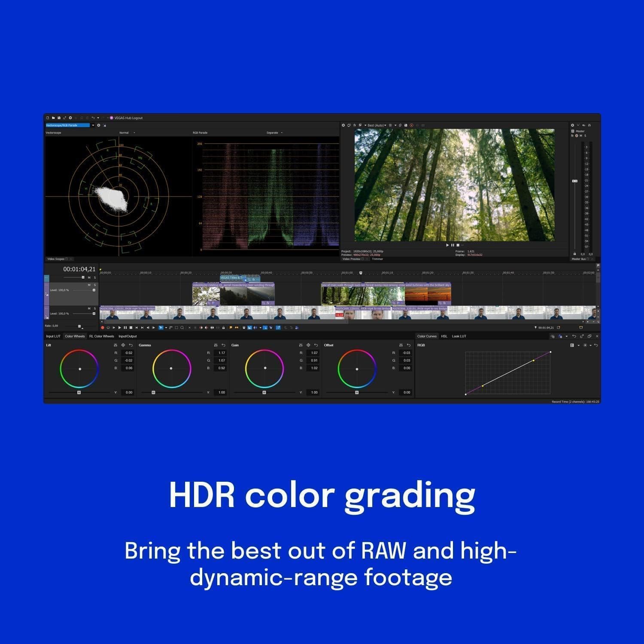Toggle split screen view in Video Preview

coord(360,125)
